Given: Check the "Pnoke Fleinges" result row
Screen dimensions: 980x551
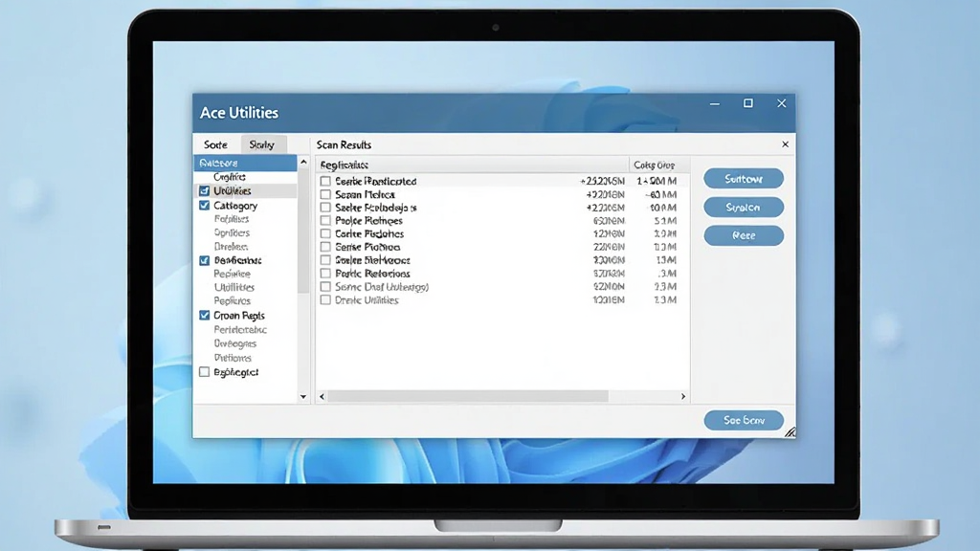Looking at the screenshot, I should pyautogui.click(x=325, y=221).
